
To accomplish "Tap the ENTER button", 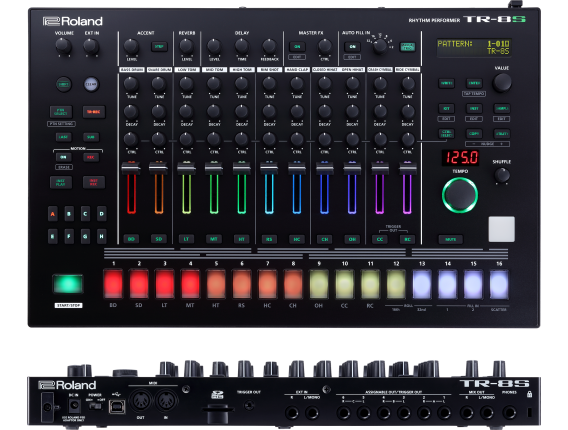I will (474, 83).
